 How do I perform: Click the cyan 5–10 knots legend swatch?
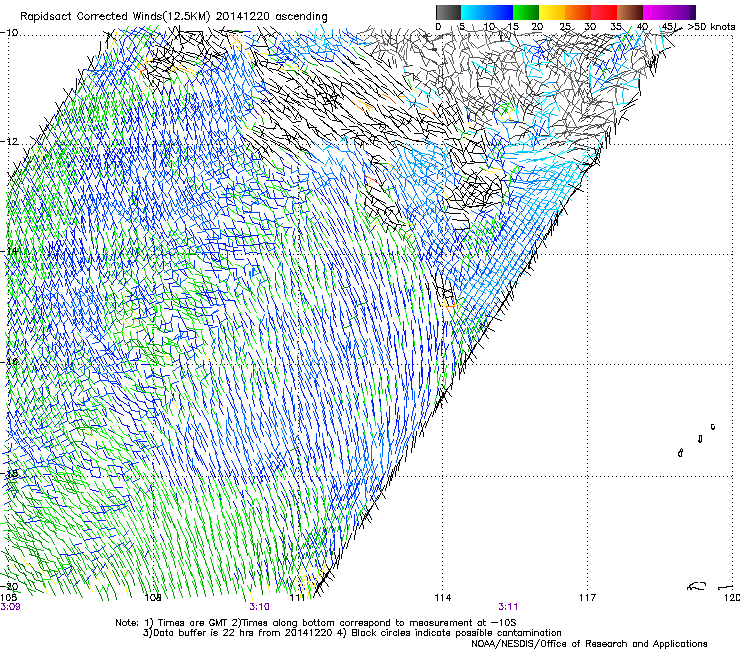coord(474,12)
